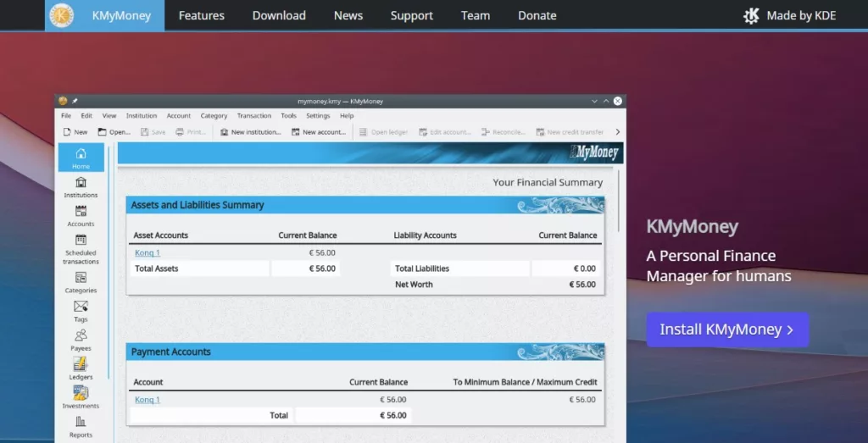Click the summary page vertical scrollbar
This screenshot has width=868, height=443.
point(619,200)
